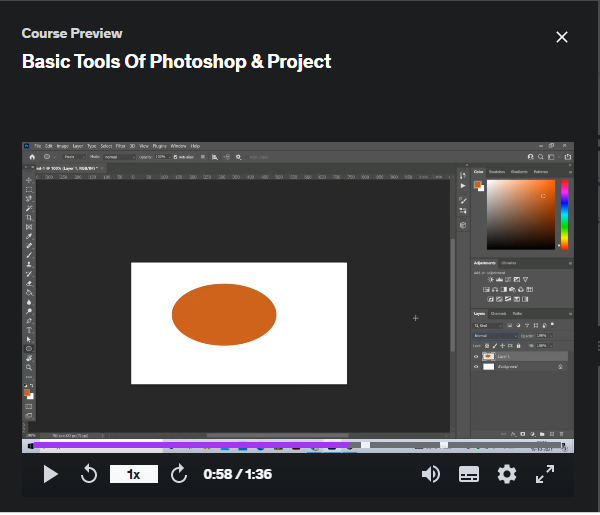Select the Paint Bucket tool
The height and width of the screenshot is (515, 600).
[29, 292]
